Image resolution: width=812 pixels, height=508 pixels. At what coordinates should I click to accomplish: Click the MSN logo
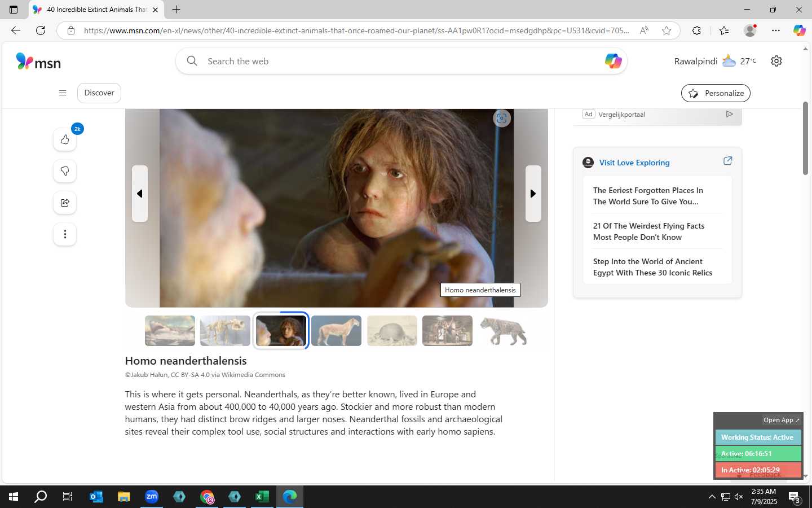click(38, 62)
